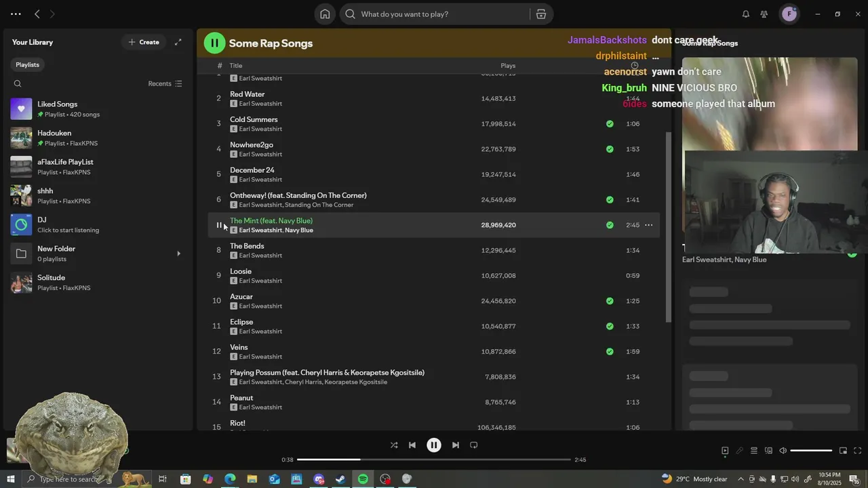This screenshot has height=488, width=868.
Task: Skip to the next track
Action: [456, 445]
